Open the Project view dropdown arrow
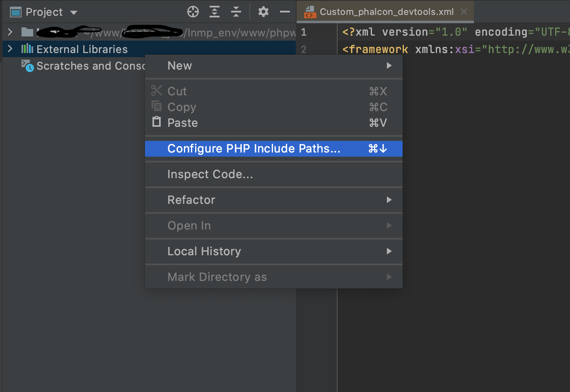The height and width of the screenshot is (392, 570). tap(74, 12)
